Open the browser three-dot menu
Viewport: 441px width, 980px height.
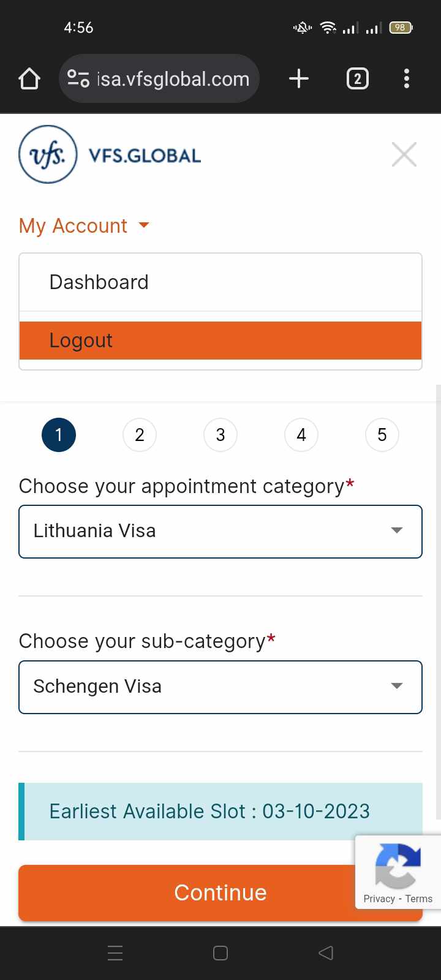pyautogui.click(x=407, y=78)
